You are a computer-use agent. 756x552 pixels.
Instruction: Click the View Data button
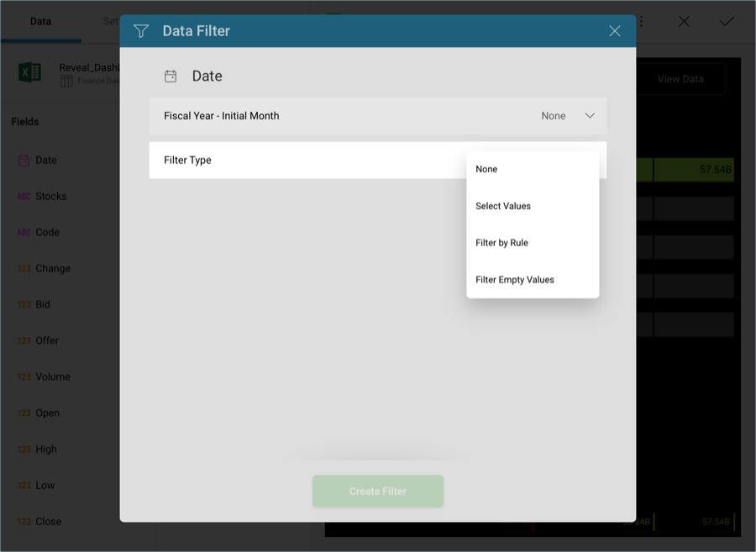(681, 78)
